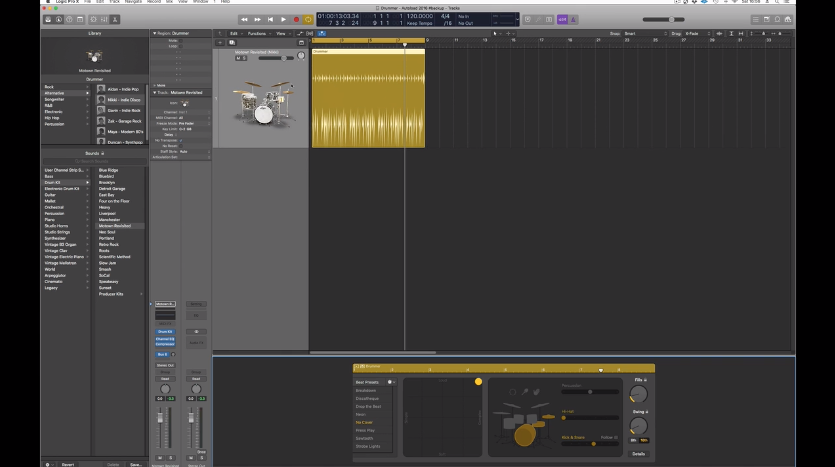Image resolution: width=835 pixels, height=467 pixels.
Task: Click the red Record button
Action: point(296,20)
